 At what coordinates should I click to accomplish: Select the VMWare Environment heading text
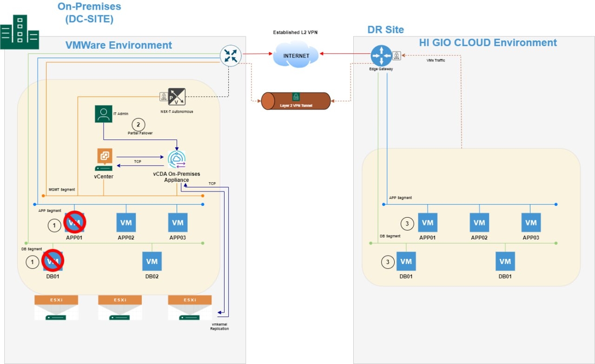(x=119, y=45)
